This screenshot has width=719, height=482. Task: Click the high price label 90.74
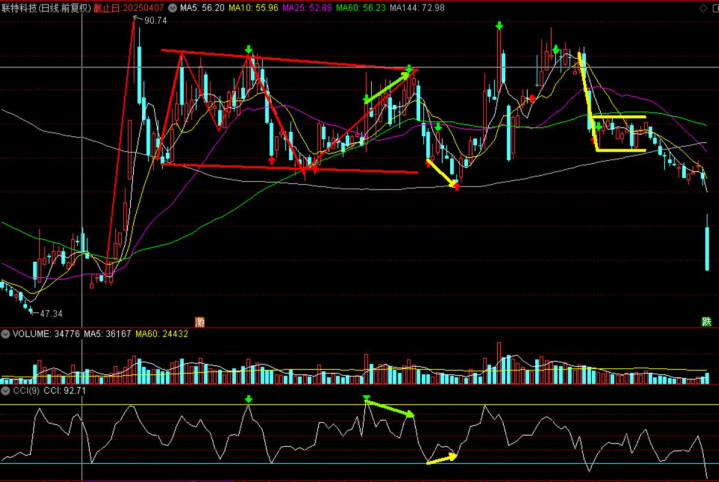click(155, 21)
